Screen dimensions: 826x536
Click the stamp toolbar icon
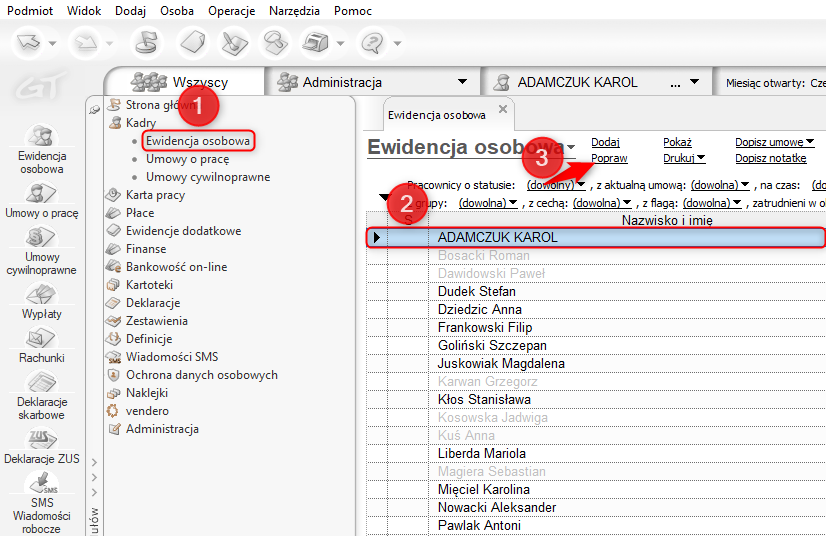(x=274, y=43)
